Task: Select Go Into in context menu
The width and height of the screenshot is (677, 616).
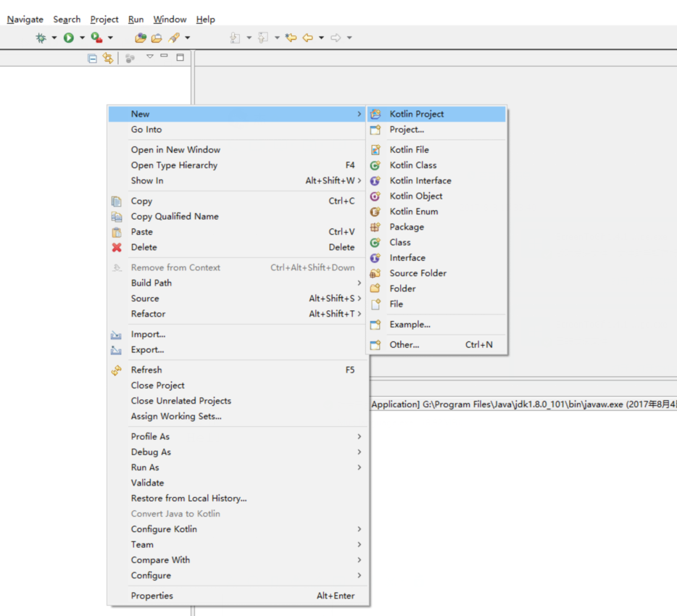Action: [x=237, y=130]
